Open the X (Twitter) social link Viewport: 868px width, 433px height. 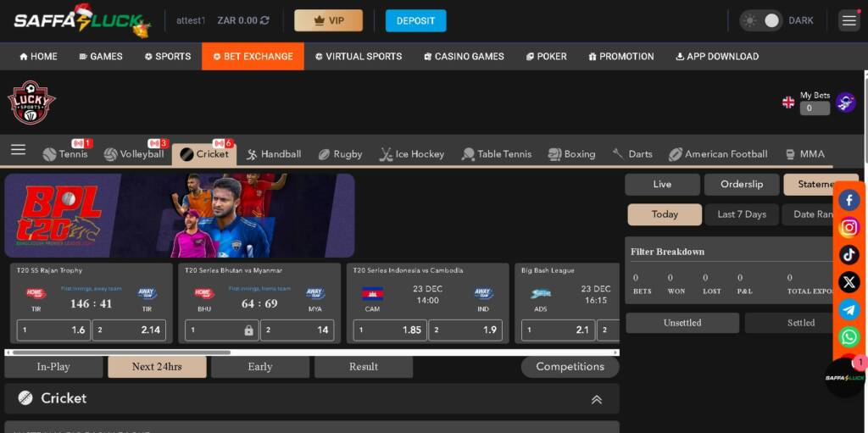849,282
